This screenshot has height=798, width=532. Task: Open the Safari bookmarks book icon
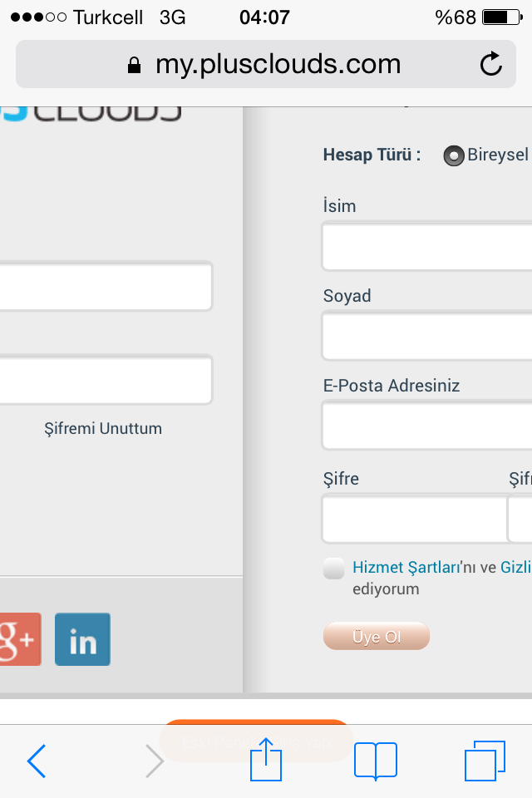[x=376, y=761]
